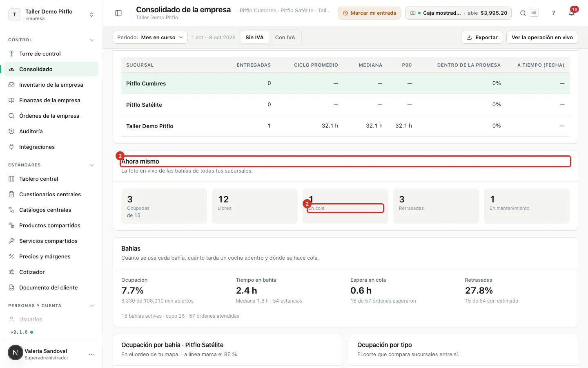
Task: Click the Auditoría history icon
Action: 11,131
